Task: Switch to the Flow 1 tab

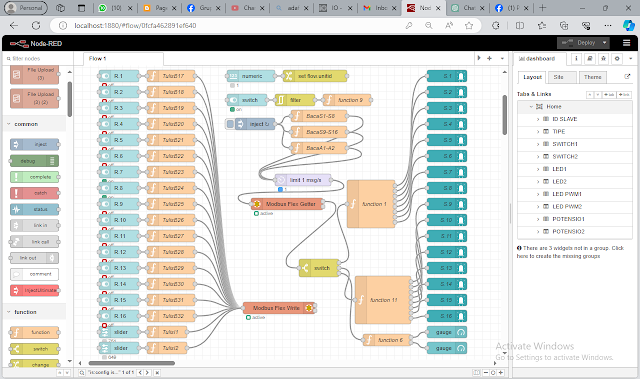Action: coord(123,59)
